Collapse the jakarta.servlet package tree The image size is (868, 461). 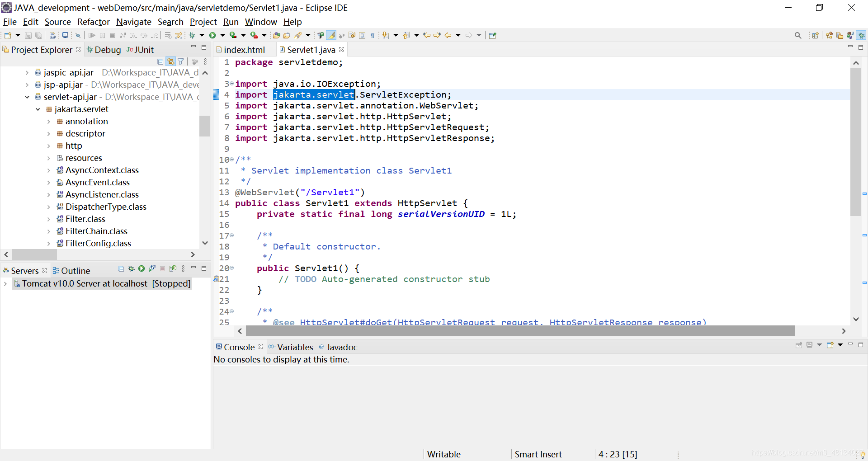point(38,109)
